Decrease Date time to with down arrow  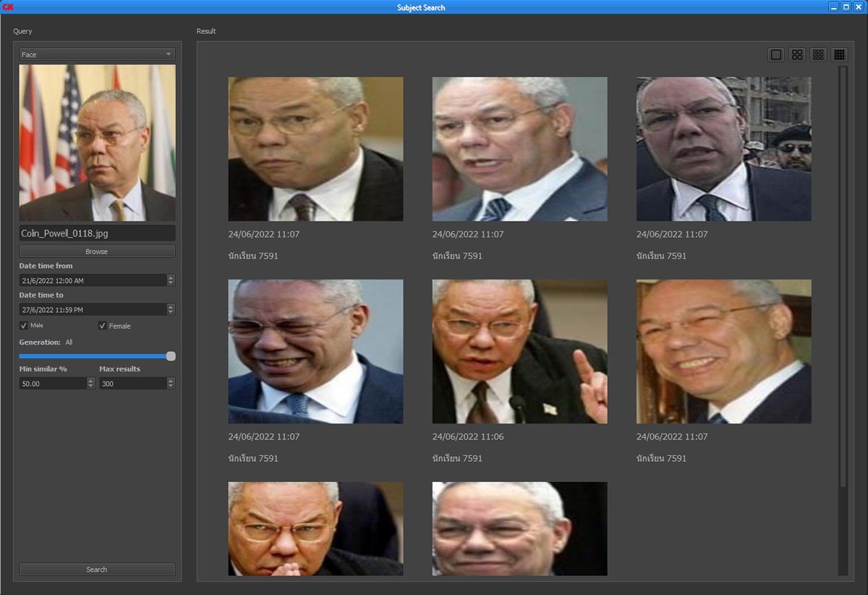click(171, 312)
